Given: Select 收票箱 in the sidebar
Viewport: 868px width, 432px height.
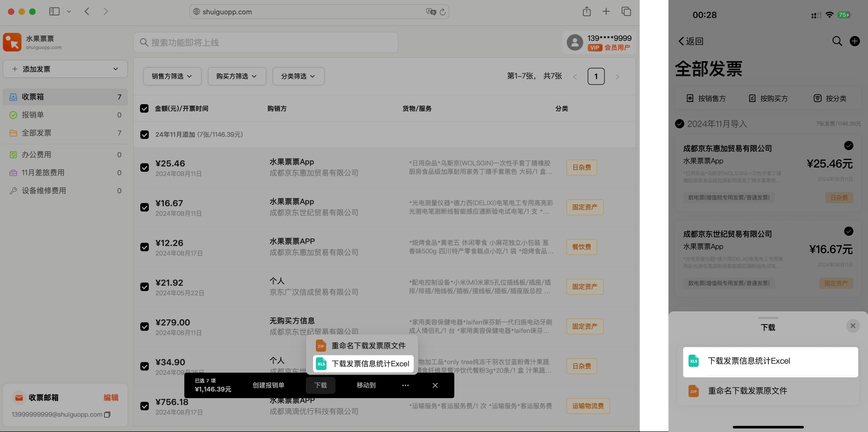Looking at the screenshot, I should (65, 97).
